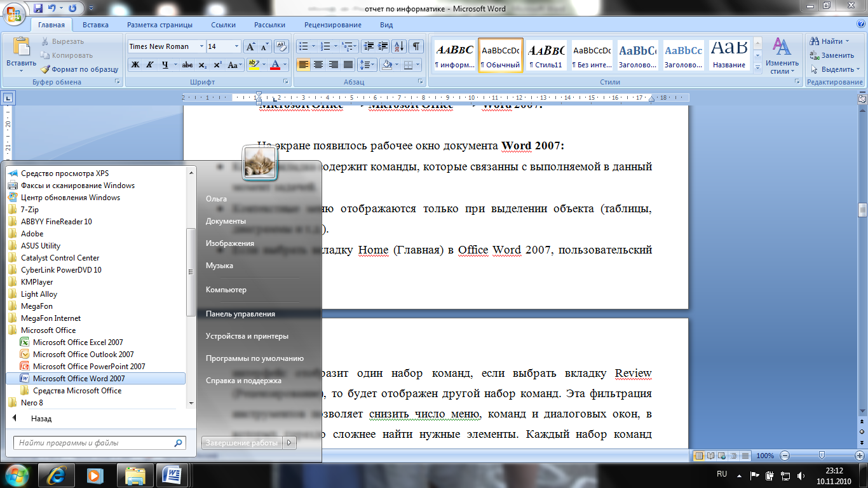The width and height of the screenshot is (868, 488).
Task: Open the Разметка страницы tab
Action: [x=159, y=25]
